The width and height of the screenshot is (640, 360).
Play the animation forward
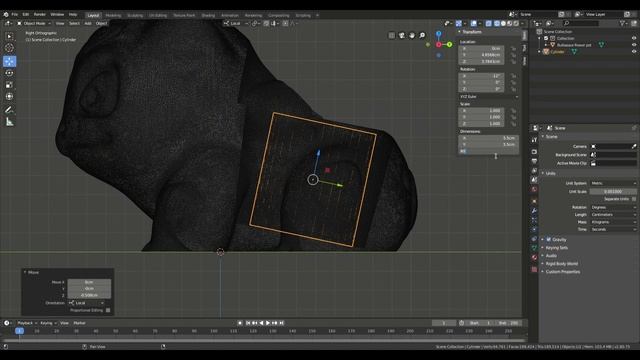[x=268, y=323]
